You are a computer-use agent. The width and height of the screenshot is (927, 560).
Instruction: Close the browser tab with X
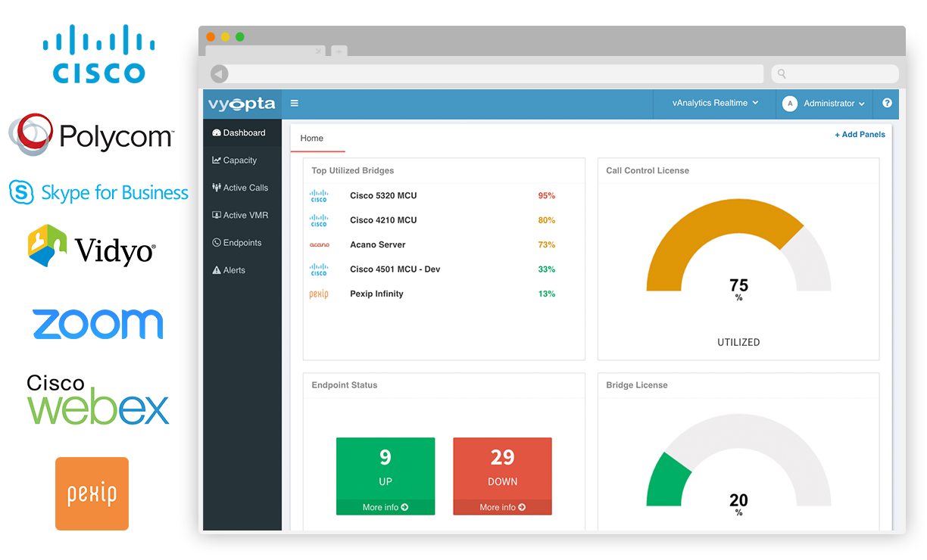pos(319,51)
